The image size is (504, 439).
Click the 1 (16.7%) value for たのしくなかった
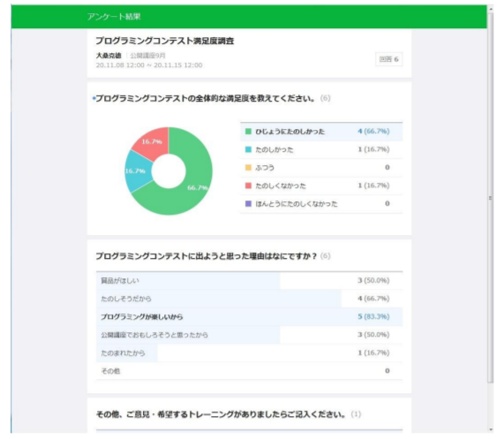pyautogui.click(x=373, y=185)
